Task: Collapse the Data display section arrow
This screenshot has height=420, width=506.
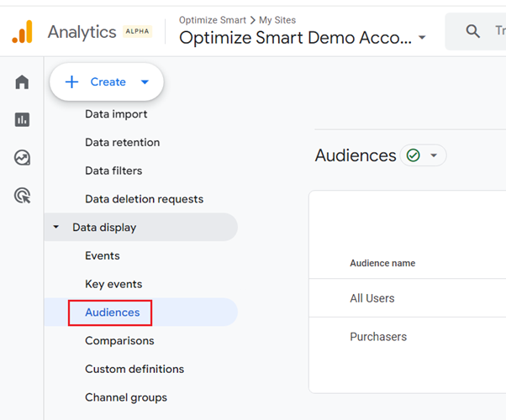Action: tap(55, 227)
